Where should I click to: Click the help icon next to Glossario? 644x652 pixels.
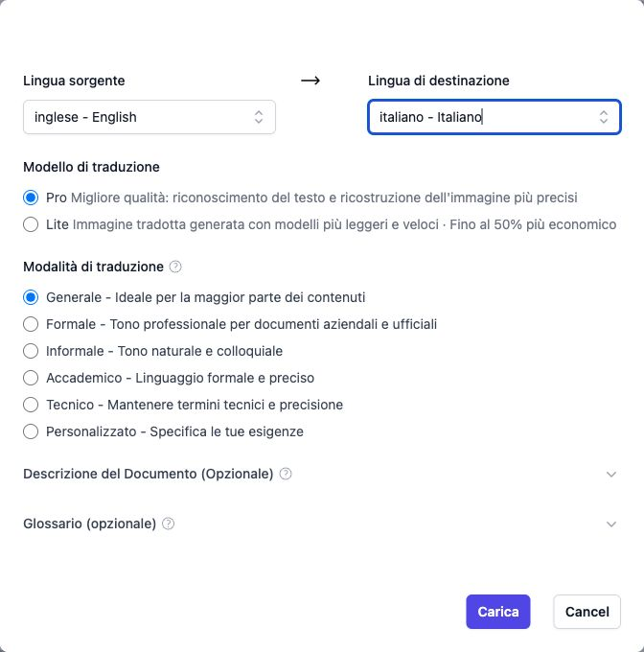[168, 524]
